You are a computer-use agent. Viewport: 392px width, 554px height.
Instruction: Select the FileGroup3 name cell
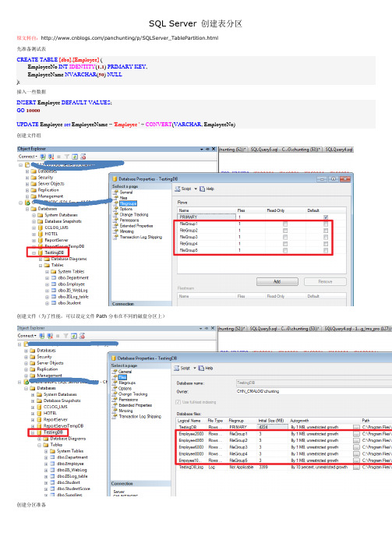[206, 237]
